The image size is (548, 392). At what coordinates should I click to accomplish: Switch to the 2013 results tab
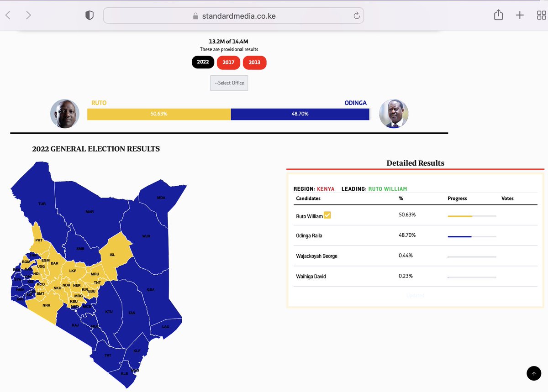(x=254, y=63)
